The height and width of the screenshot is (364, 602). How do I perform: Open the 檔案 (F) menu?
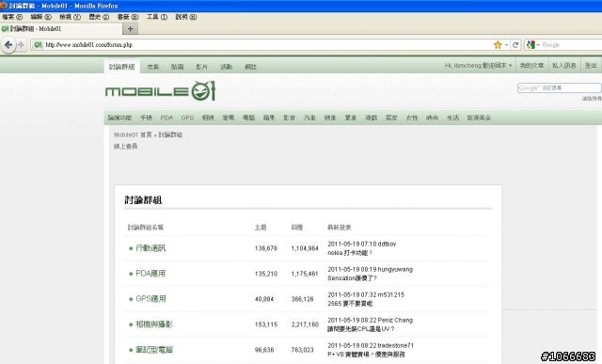12,17
